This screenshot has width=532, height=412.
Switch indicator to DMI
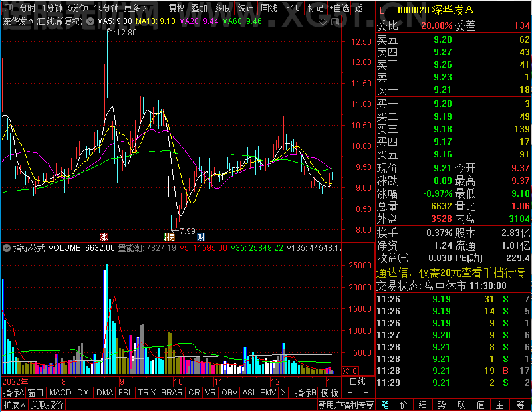84,393
